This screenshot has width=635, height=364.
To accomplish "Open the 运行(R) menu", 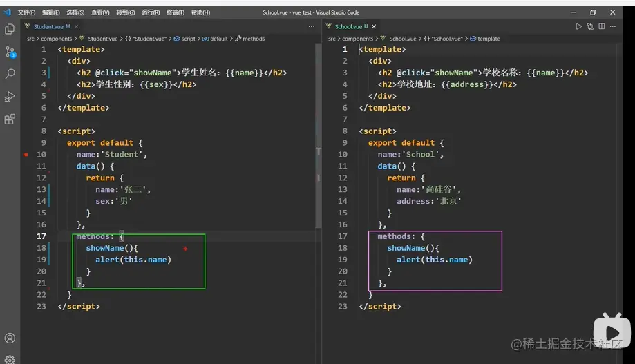I will tap(151, 12).
